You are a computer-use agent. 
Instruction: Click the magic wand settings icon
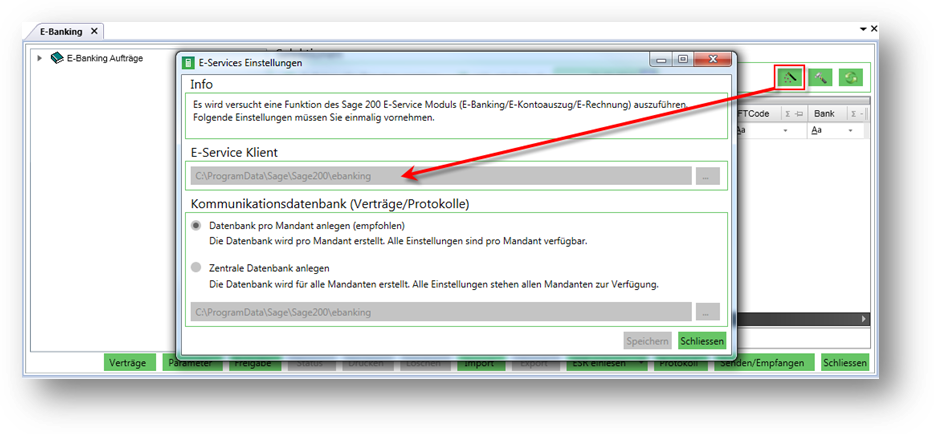pos(790,77)
